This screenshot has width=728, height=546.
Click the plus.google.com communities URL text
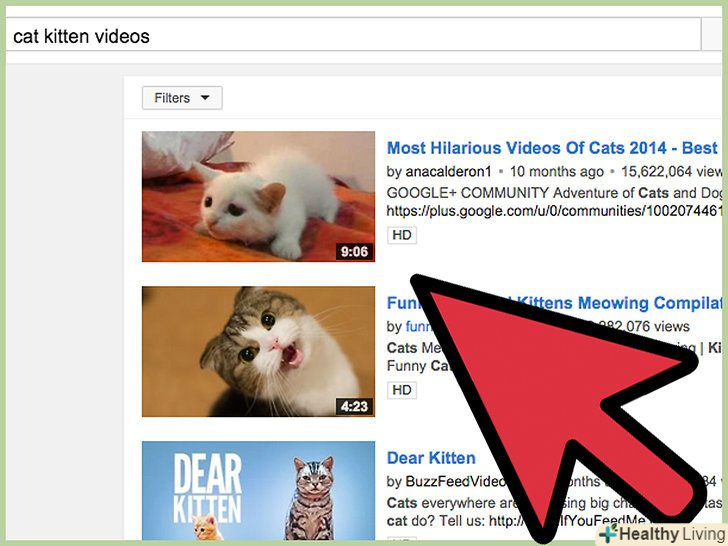coord(555,211)
